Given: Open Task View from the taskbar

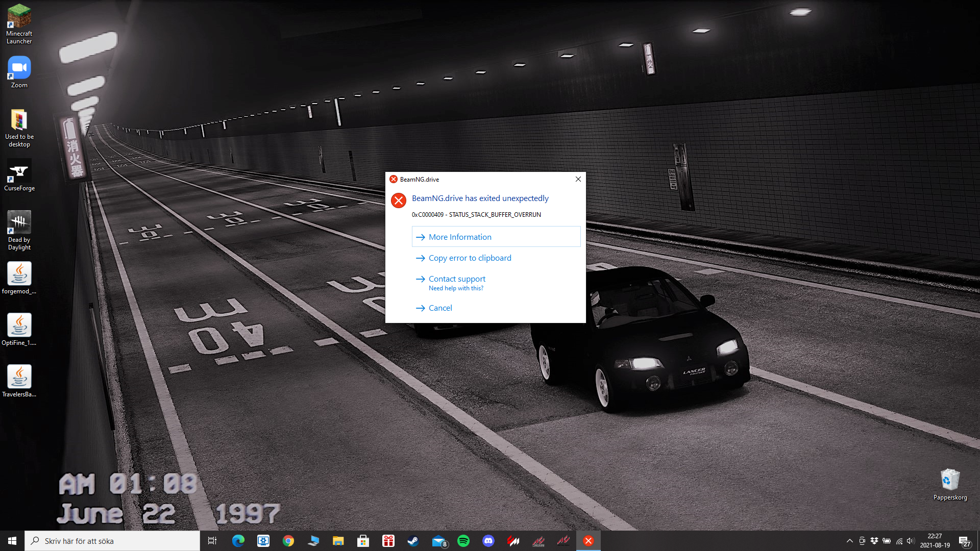Looking at the screenshot, I should pyautogui.click(x=212, y=541).
